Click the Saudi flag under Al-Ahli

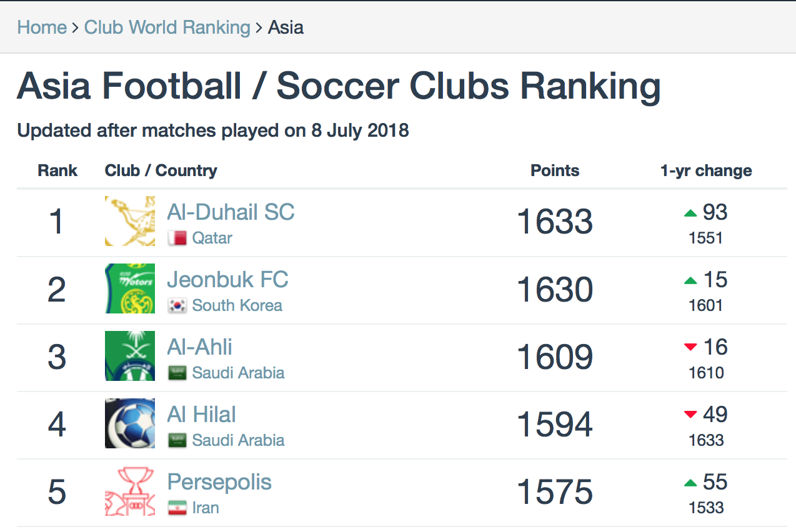coord(177,373)
